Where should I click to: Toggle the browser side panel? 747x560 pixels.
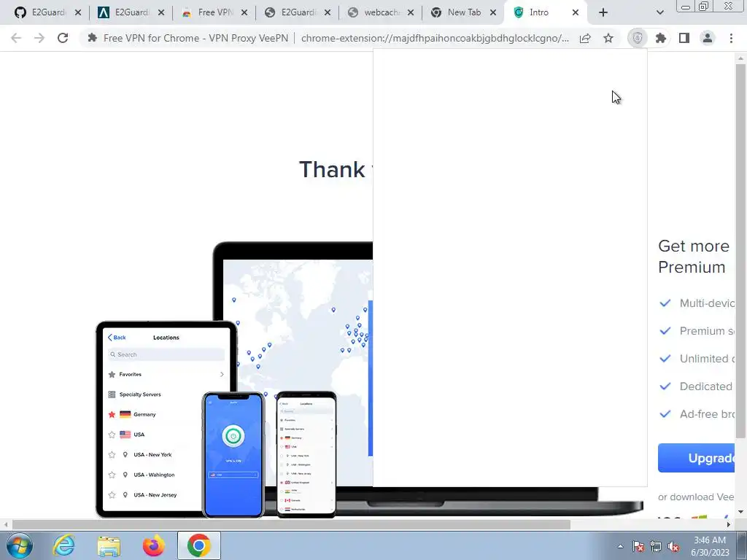[684, 38]
